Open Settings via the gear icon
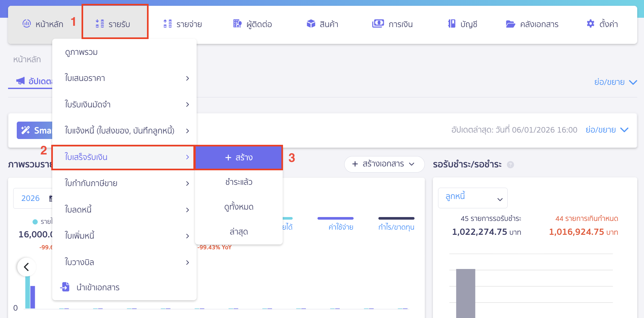644x318 pixels. pos(590,24)
